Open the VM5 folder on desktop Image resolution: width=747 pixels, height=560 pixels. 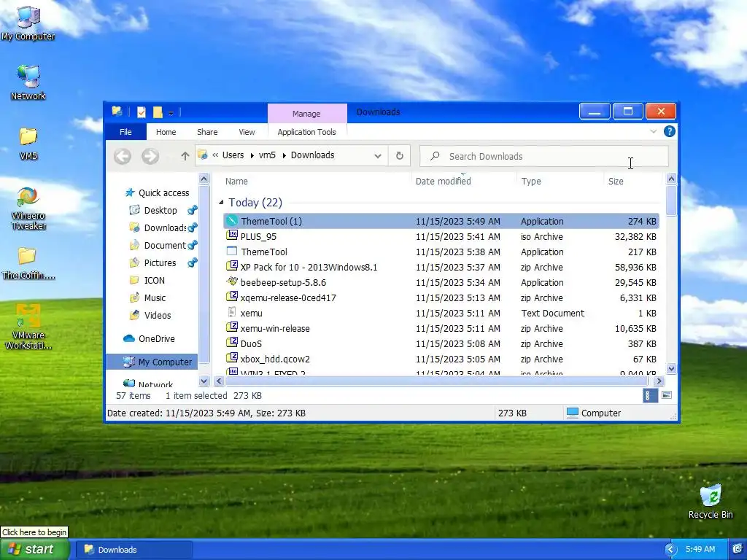click(x=28, y=143)
